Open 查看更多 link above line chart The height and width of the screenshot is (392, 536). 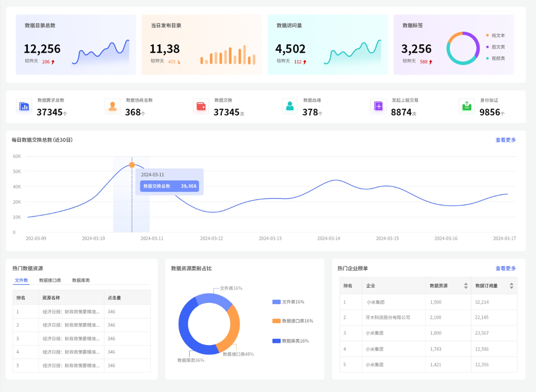coord(505,140)
